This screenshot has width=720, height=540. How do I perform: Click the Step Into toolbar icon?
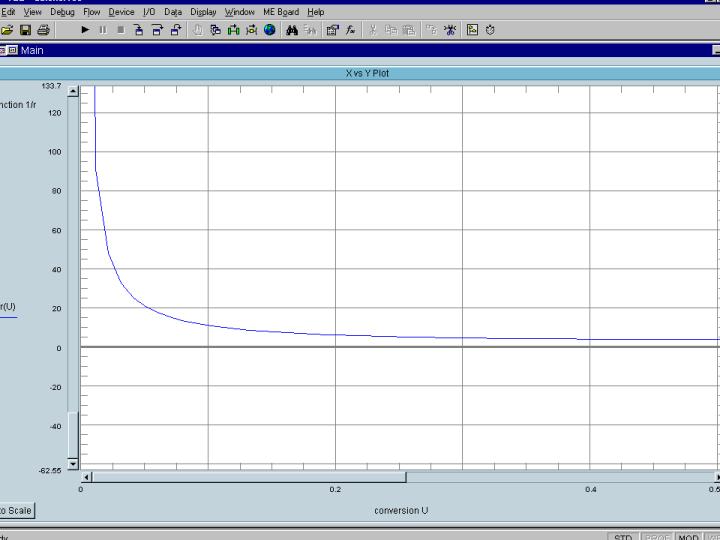(139, 30)
